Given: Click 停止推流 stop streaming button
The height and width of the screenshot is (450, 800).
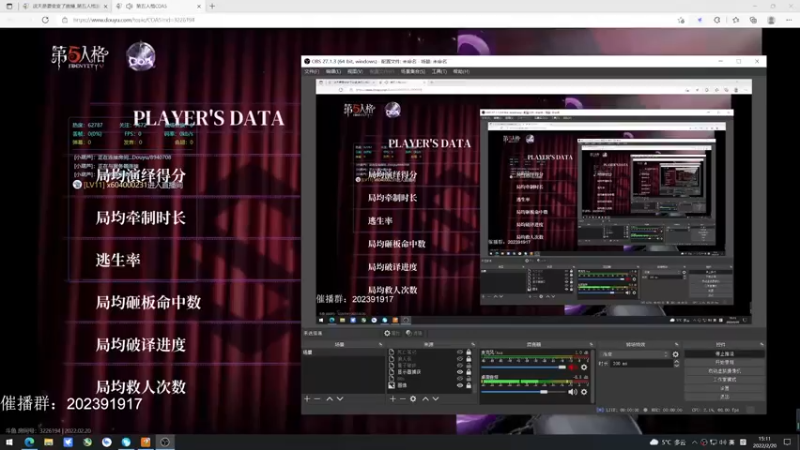Looking at the screenshot, I should [x=724, y=354].
